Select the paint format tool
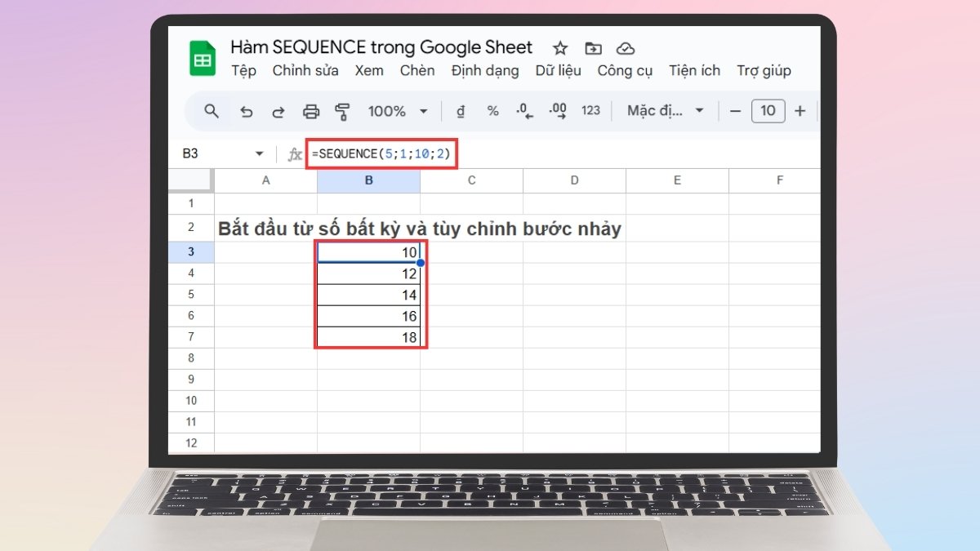980x551 pixels. click(343, 111)
